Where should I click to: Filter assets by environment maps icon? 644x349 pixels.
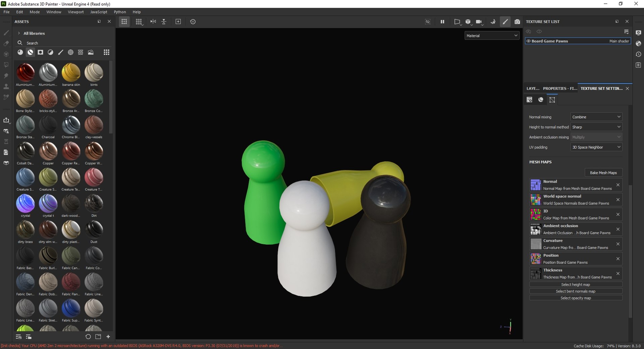(91, 52)
